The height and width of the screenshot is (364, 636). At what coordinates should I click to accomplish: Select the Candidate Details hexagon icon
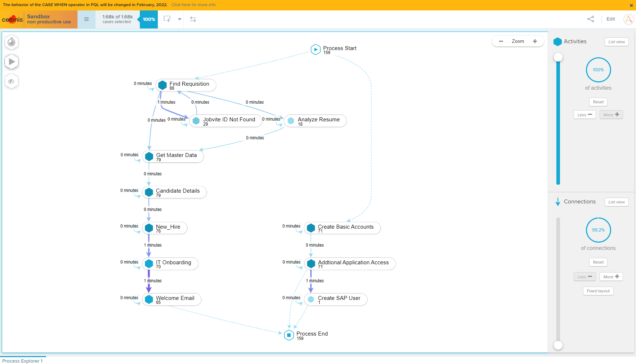coord(149,192)
